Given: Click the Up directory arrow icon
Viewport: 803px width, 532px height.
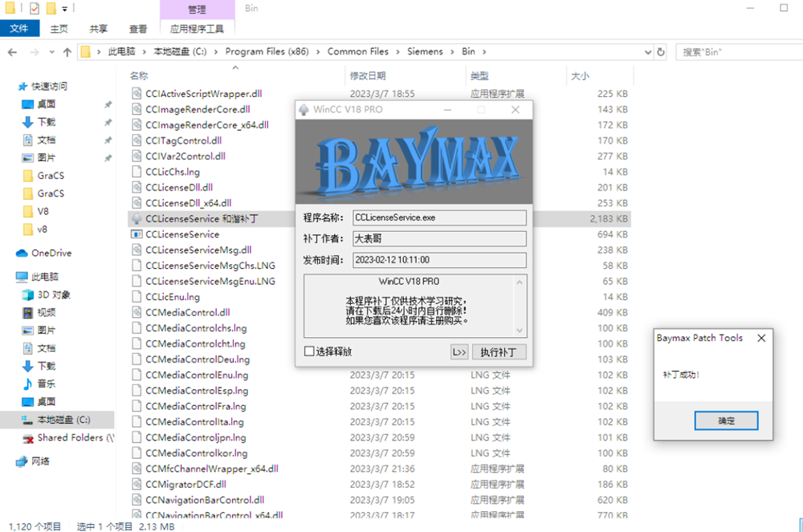Looking at the screenshot, I should pyautogui.click(x=67, y=52).
